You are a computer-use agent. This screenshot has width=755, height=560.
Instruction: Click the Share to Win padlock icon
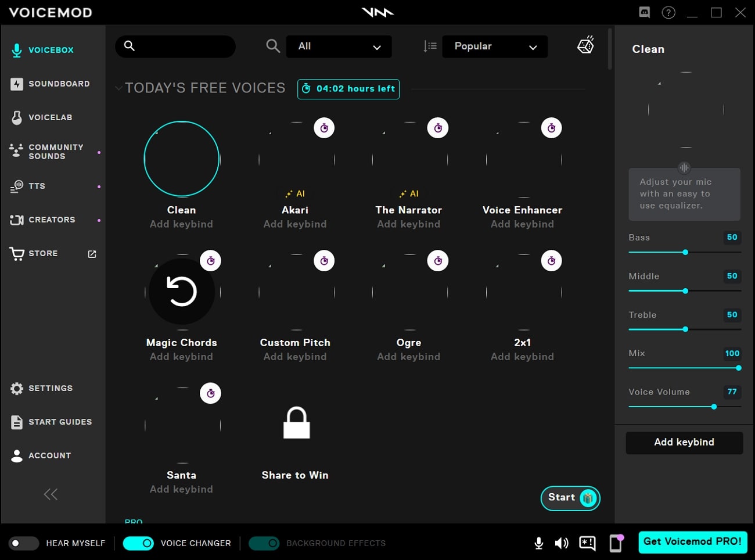tap(296, 422)
